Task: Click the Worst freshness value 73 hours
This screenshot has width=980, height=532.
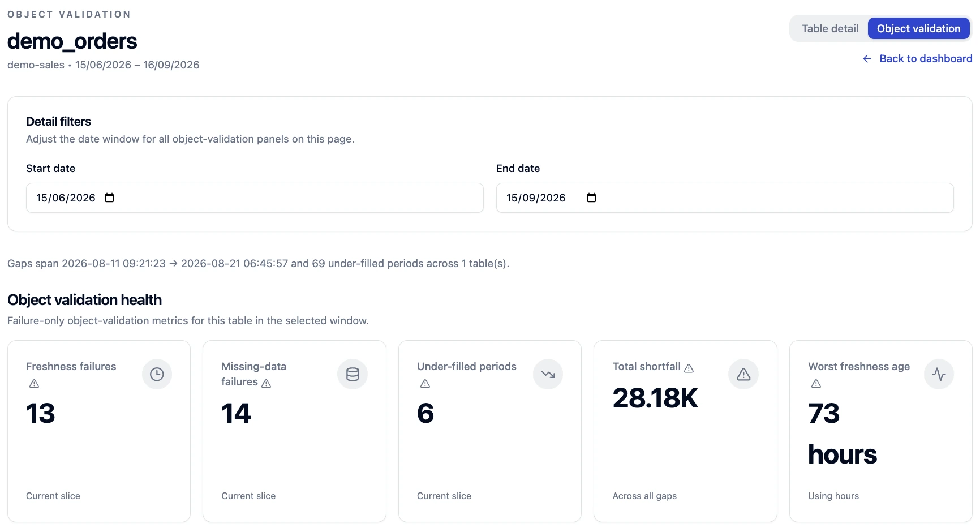Action: point(843,434)
